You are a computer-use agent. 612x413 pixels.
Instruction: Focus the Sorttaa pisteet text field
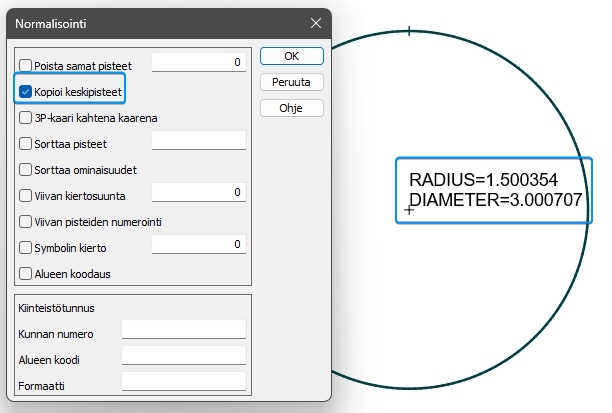pos(198,140)
